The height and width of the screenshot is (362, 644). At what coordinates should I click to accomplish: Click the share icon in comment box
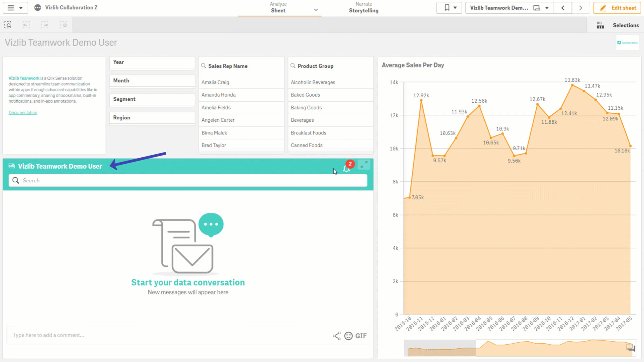click(x=336, y=336)
